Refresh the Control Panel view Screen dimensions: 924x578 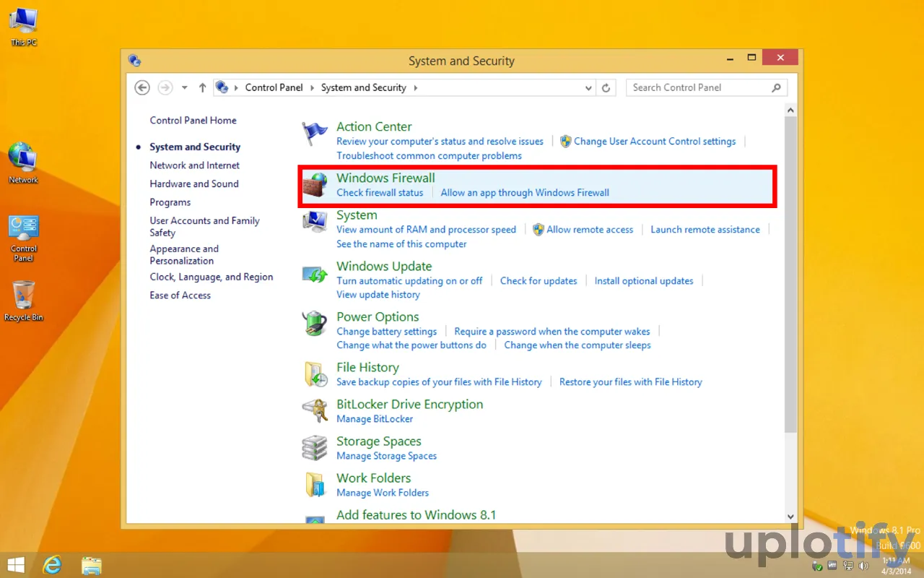[x=606, y=87]
